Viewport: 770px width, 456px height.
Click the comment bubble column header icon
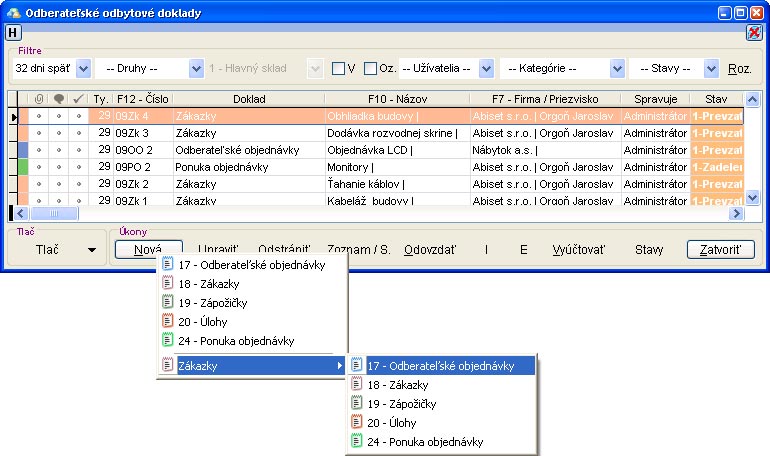(x=59, y=100)
